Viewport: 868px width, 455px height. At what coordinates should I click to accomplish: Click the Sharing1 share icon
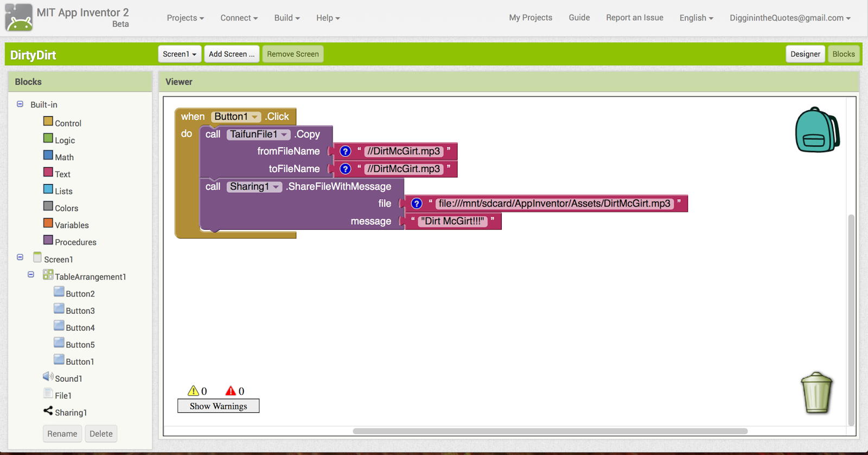pyautogui.click(x=48, y=411)
